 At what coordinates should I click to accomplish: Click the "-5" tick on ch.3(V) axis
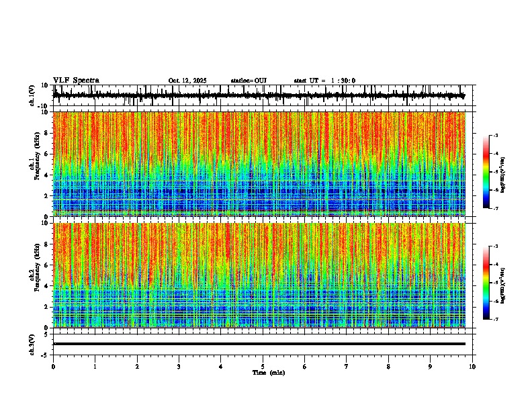click(x=45, y=355)
